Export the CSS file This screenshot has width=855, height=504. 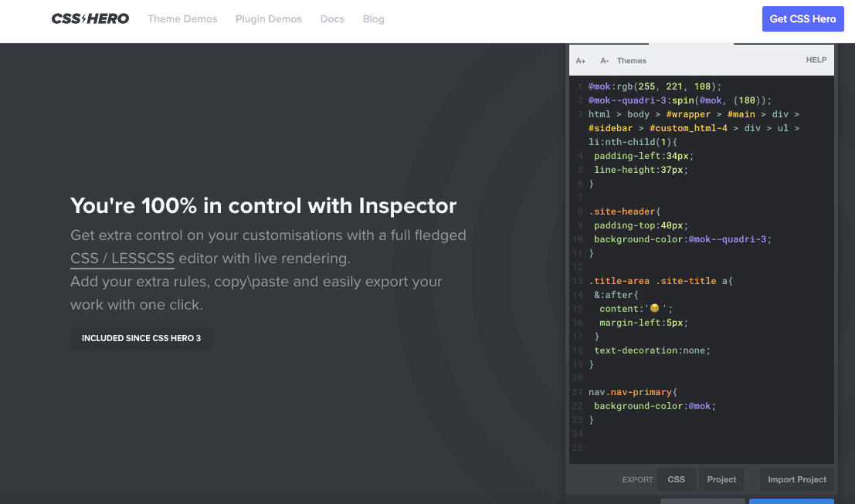(676, 479)
